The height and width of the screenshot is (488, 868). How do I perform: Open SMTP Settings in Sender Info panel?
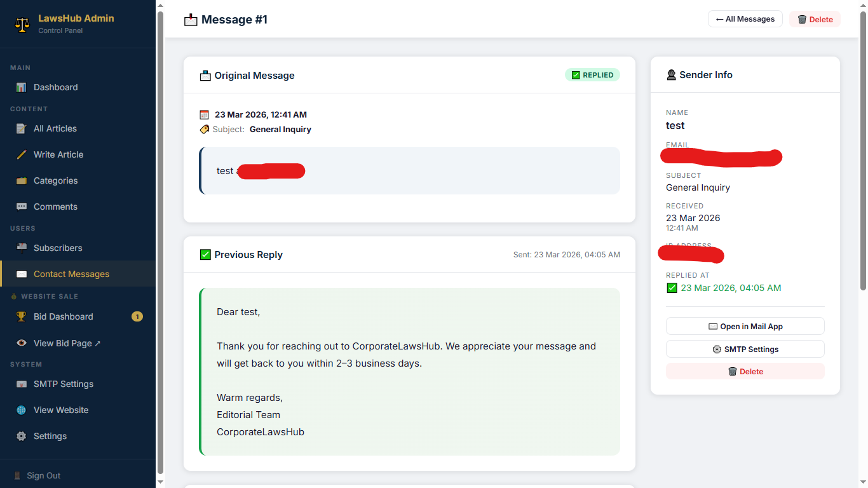pos(745,349)
